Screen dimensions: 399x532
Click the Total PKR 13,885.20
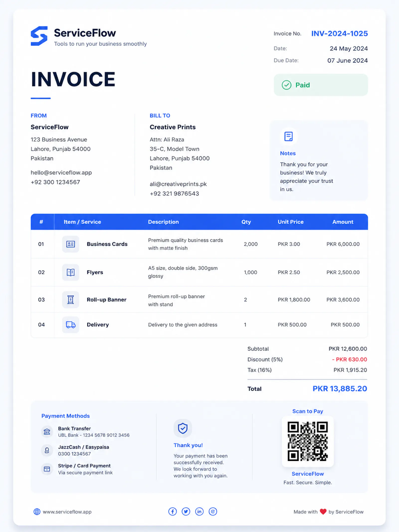pyautogui.click(x=340, y=389)
